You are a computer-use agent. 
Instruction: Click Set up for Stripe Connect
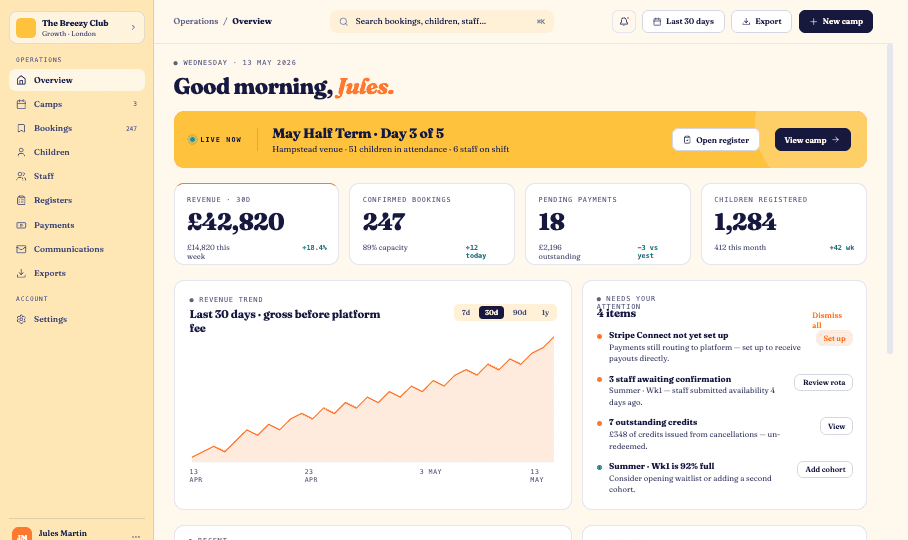point(834,339)
